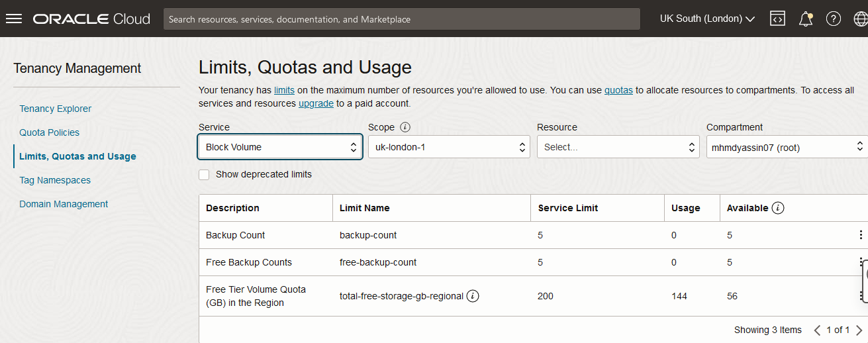Click info icon beside Available column header
This screenshot has height=343, width=868.
[x=778, y=208]
